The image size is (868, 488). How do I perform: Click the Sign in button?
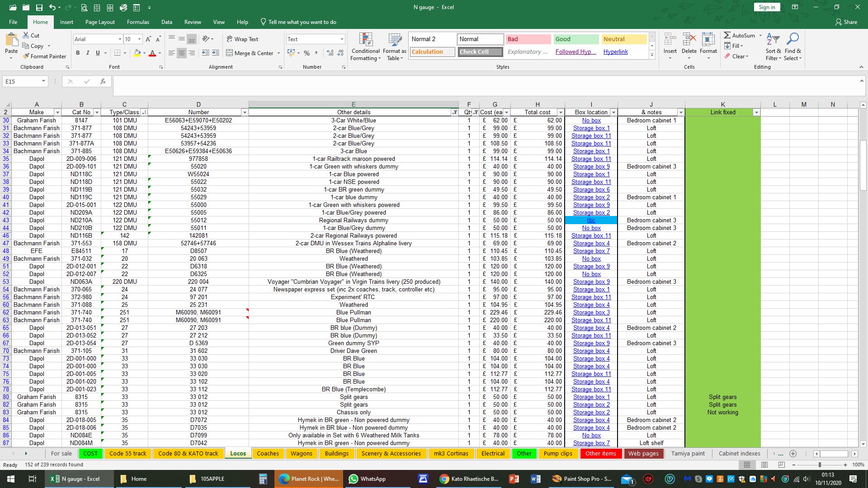tap(767, 7)
